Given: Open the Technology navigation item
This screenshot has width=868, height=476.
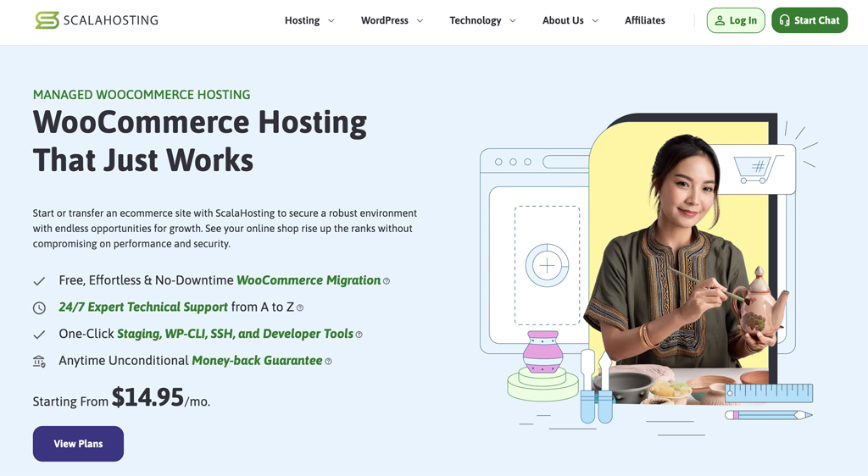Looking at the screenshot, I should (x=476, y=20).
